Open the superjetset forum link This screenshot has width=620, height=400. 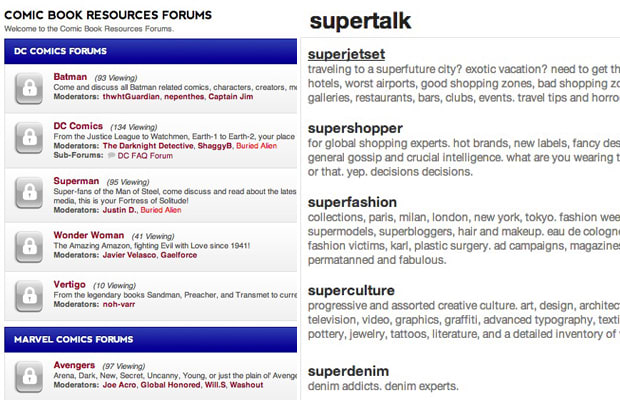coord(346,54)
